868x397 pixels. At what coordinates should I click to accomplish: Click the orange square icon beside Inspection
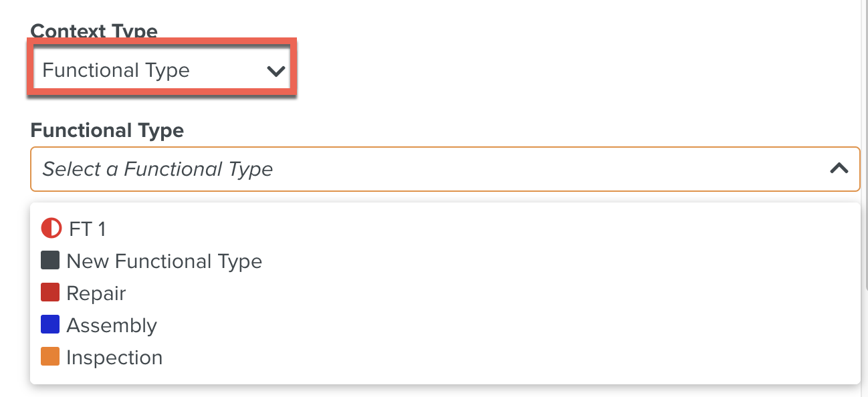click(x=50, y=357)
